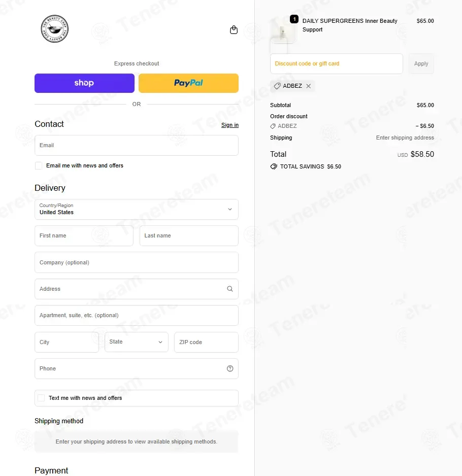Choose PayPal express checkout
462x476 pixels.
pos(188,83)
